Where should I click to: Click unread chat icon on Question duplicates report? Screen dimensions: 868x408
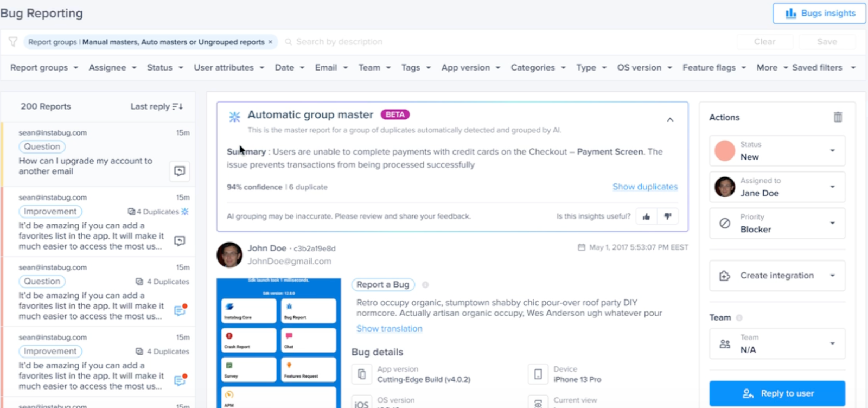click(180, 310)
